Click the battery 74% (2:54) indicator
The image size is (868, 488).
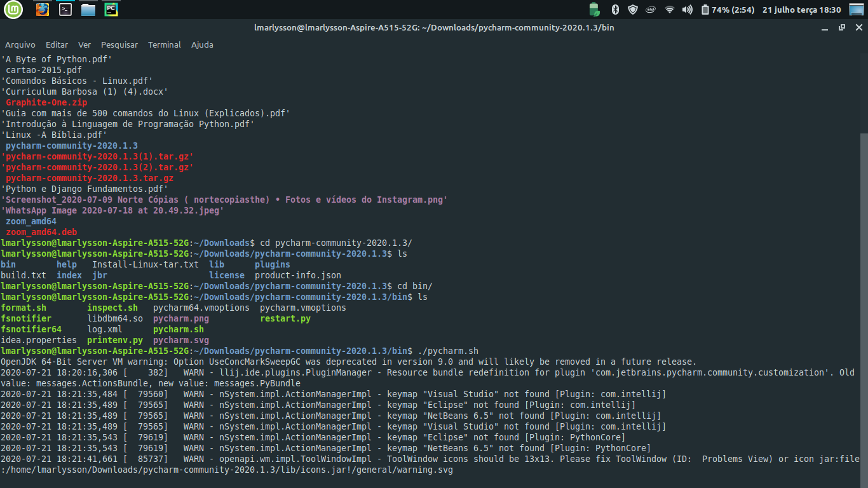(x=727, y=10)
